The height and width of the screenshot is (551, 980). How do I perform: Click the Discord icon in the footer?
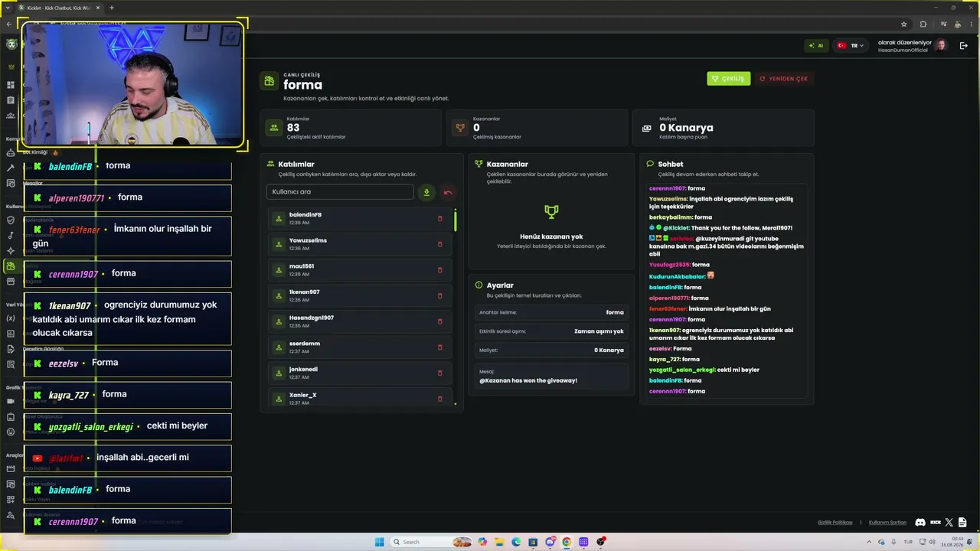(x=920, y=523)
